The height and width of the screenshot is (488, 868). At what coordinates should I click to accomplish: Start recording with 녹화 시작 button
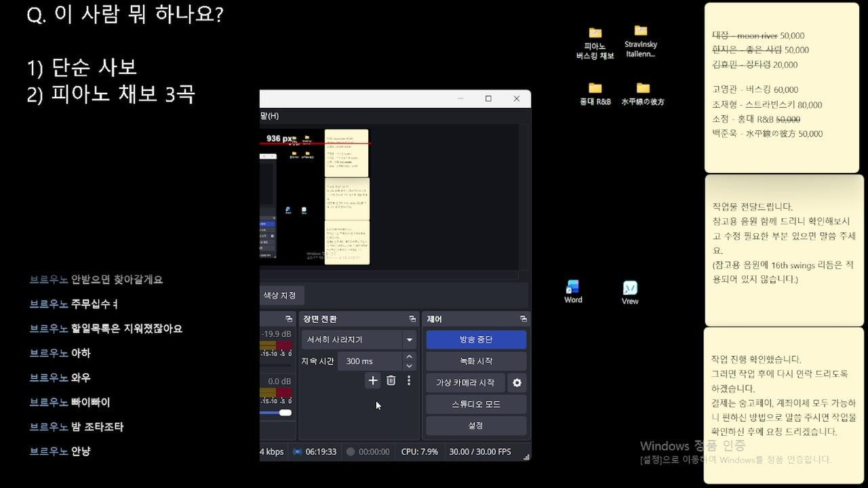click(x=476, y=361)
